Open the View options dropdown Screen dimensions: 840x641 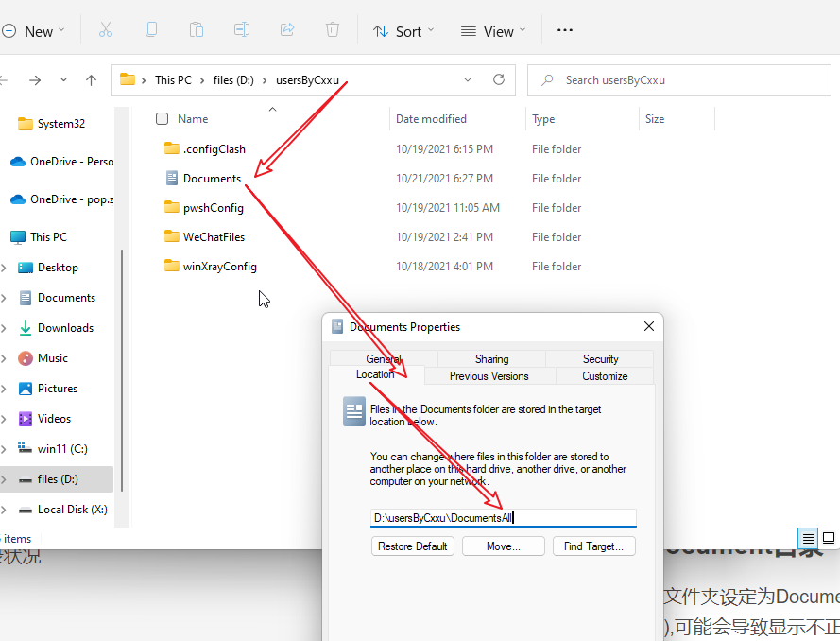point(493,31)
